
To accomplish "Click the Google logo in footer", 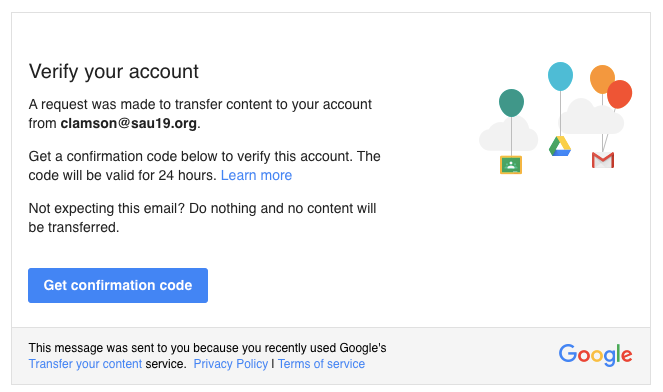I will pyautogui.click(x=595, y=354).
